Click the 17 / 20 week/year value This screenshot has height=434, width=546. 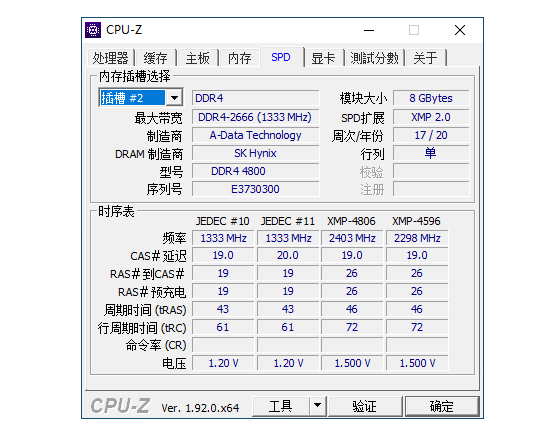coord(431,135)
